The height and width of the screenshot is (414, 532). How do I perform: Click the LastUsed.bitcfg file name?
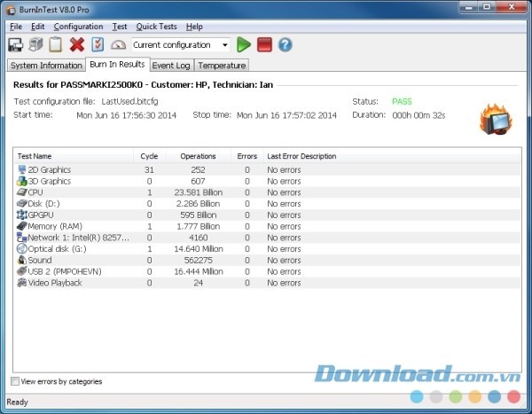[129, 101]
